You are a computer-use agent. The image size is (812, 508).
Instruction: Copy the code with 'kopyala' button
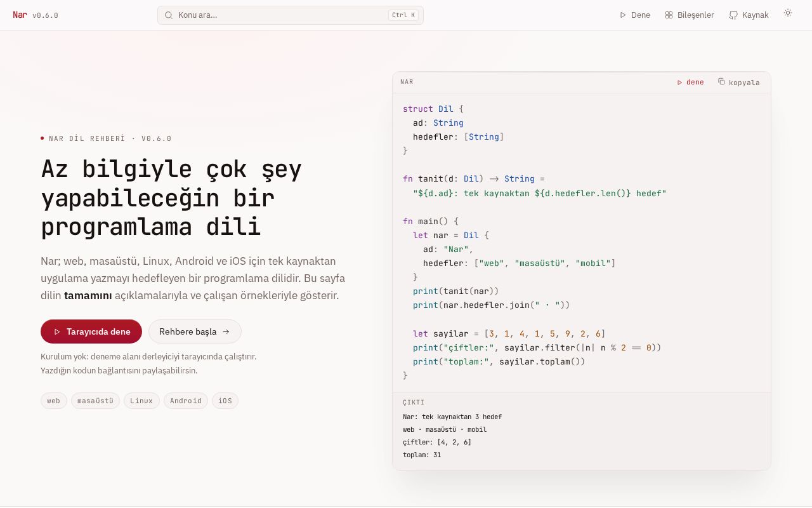pyautogui.click(x=738, y=82)
